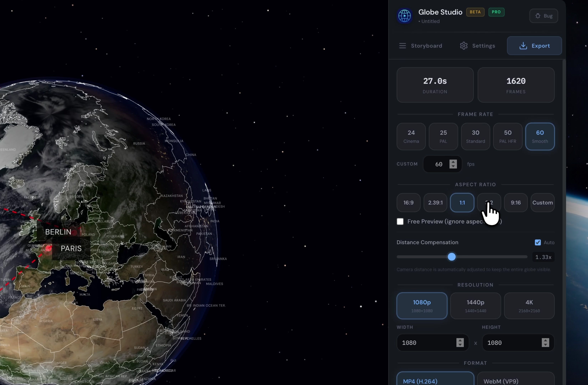Disable Auto distance compensation

coord(538,242)
